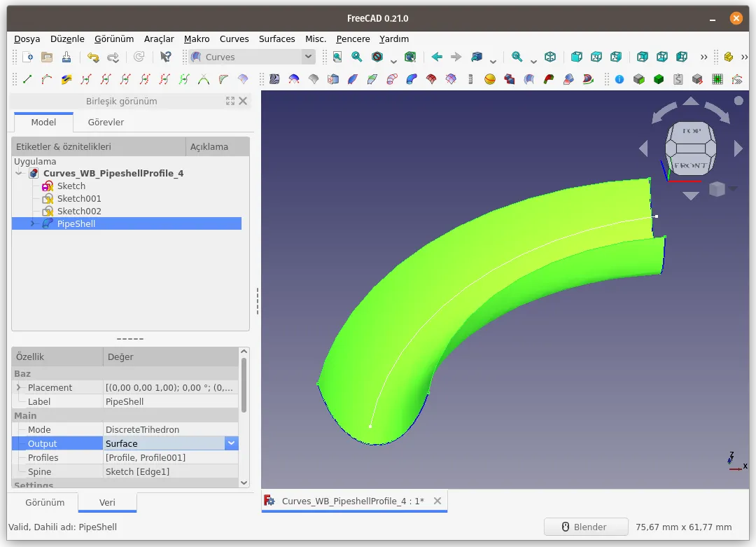Click the green solid cube icon
The image size is (756, 547).
(659, 79)
